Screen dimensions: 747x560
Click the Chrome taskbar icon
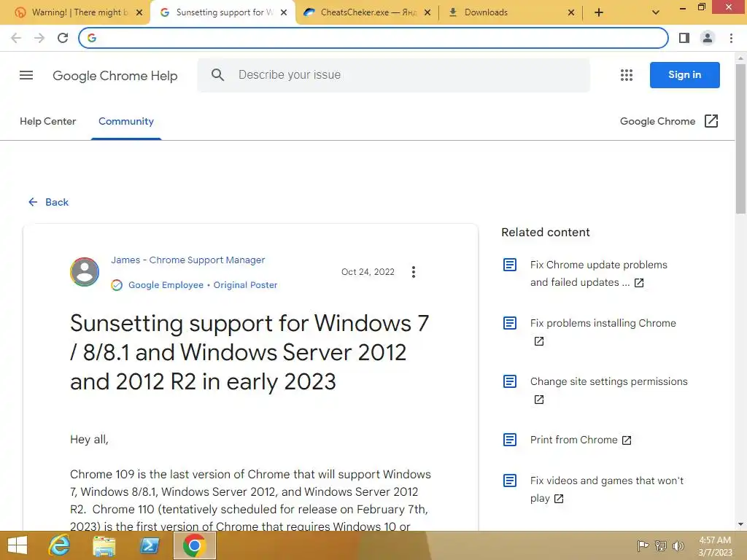[194, 545]
